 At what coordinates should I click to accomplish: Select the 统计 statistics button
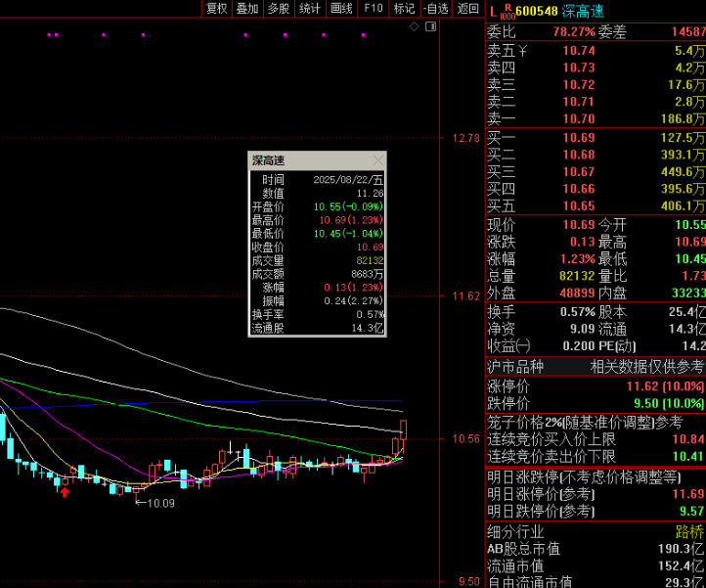pos(310,9)
